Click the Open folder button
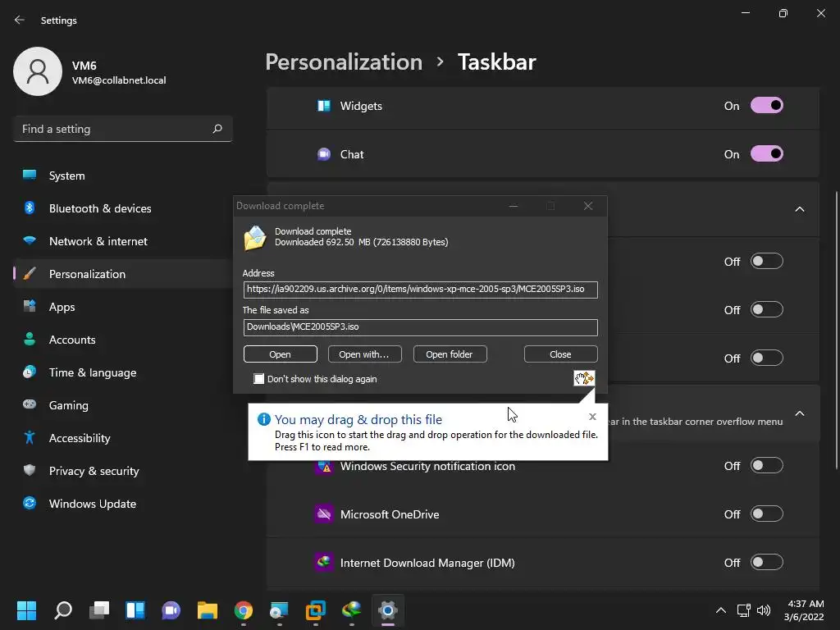 click(x=450, y=354)
